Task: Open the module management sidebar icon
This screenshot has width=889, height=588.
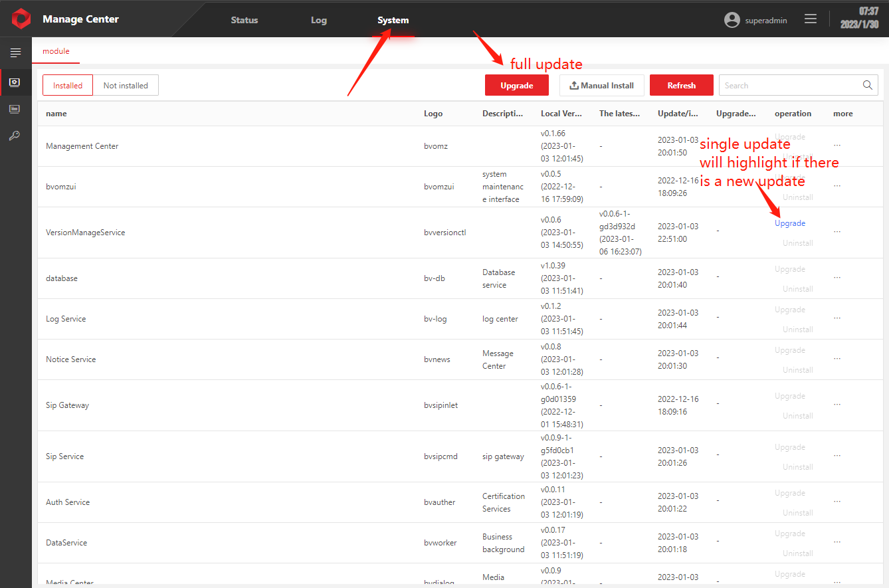Action: (15, 82)
